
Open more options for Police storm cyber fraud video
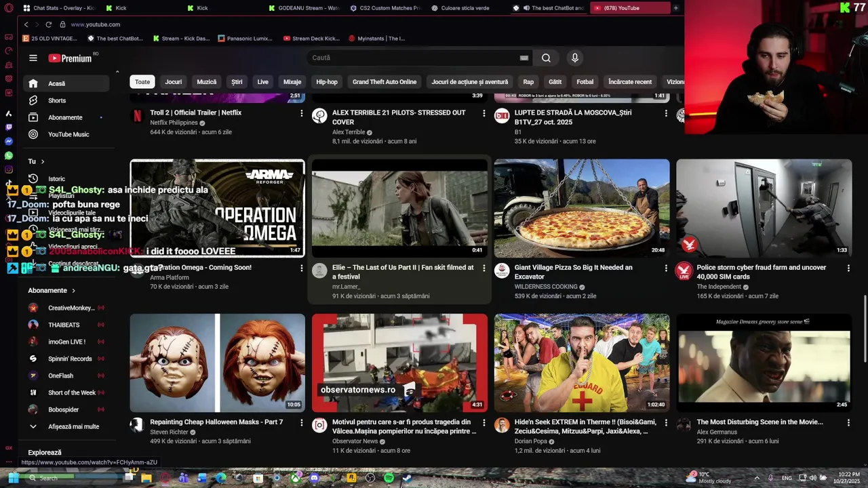[x=848, y=268]
